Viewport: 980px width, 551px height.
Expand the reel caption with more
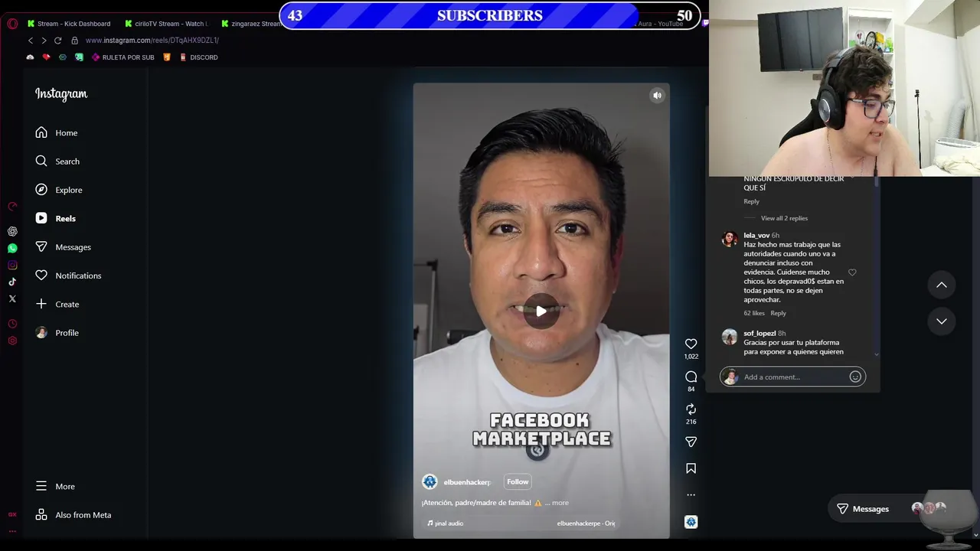tap(560, 503)
